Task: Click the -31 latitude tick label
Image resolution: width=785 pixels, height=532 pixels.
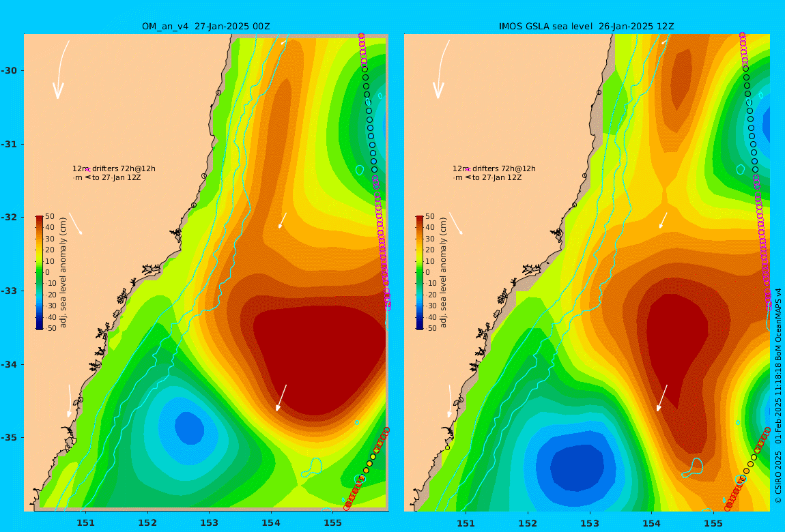Action: [9, 144]
